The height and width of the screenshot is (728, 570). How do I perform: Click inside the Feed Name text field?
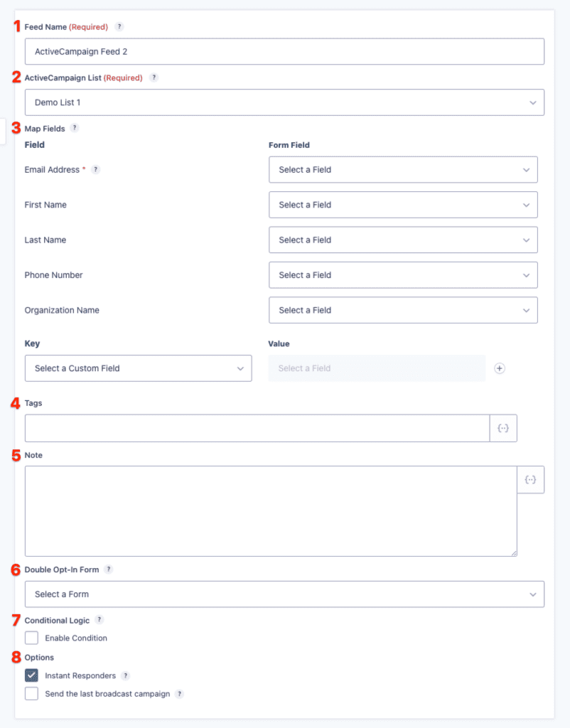284,51
